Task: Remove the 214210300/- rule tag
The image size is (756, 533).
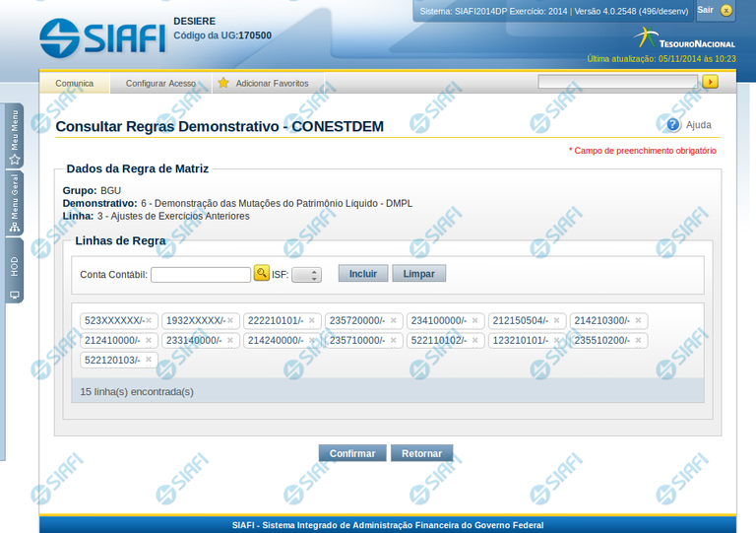Action: [638, 320]
